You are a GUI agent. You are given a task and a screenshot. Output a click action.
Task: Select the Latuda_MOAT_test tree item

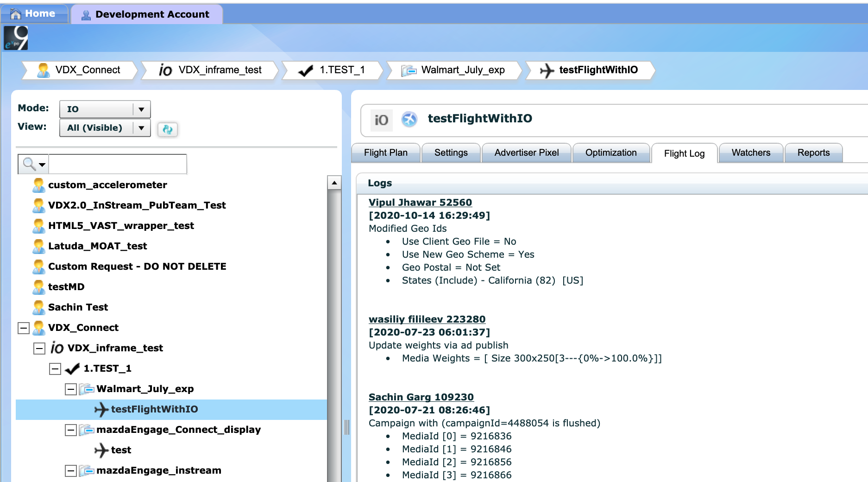[97, 246]
